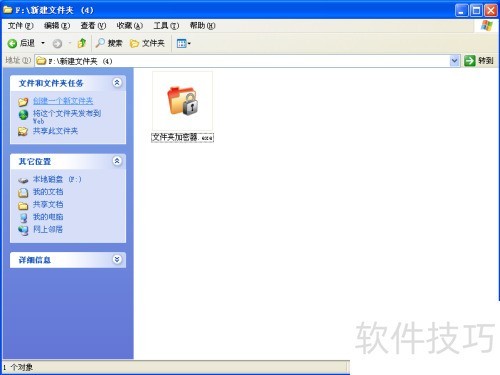Open the Tools (工具) menu
Screen dimensions: 500x375
[166, 26]
